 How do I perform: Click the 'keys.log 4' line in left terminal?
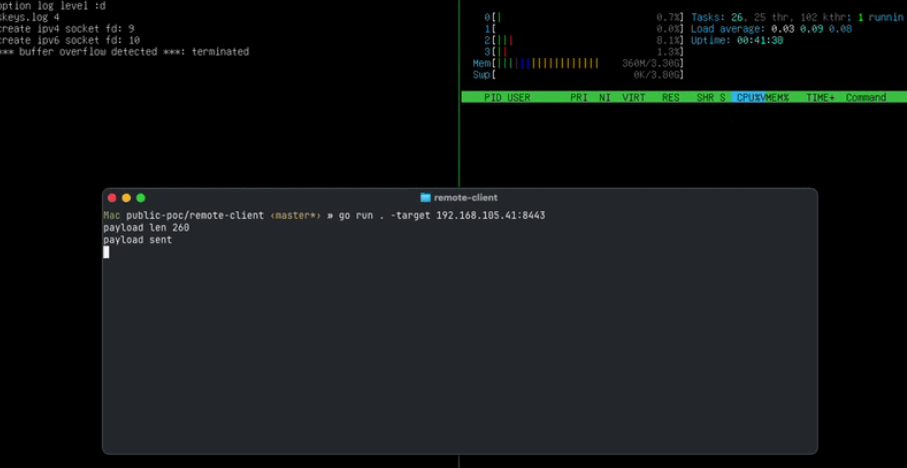point(30,17)
